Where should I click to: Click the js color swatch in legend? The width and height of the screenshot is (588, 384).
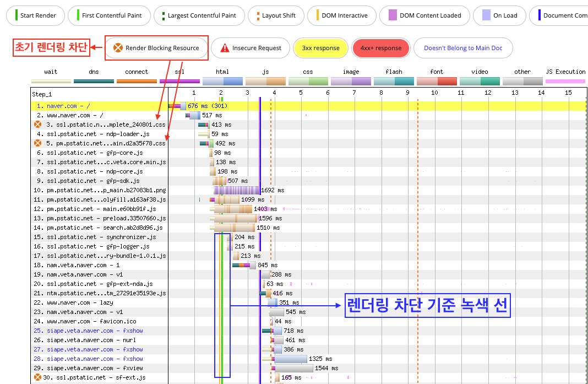click(x=265, y=81)
